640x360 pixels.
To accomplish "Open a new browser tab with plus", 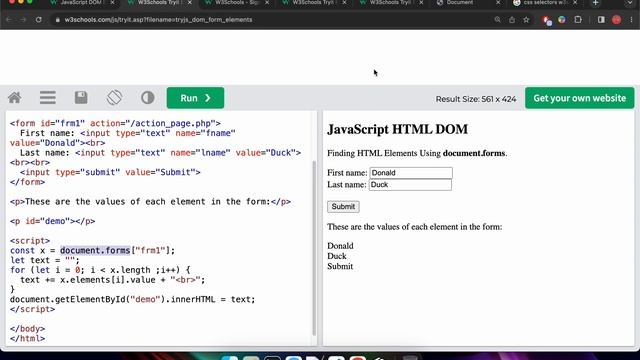I will [596, 3].
